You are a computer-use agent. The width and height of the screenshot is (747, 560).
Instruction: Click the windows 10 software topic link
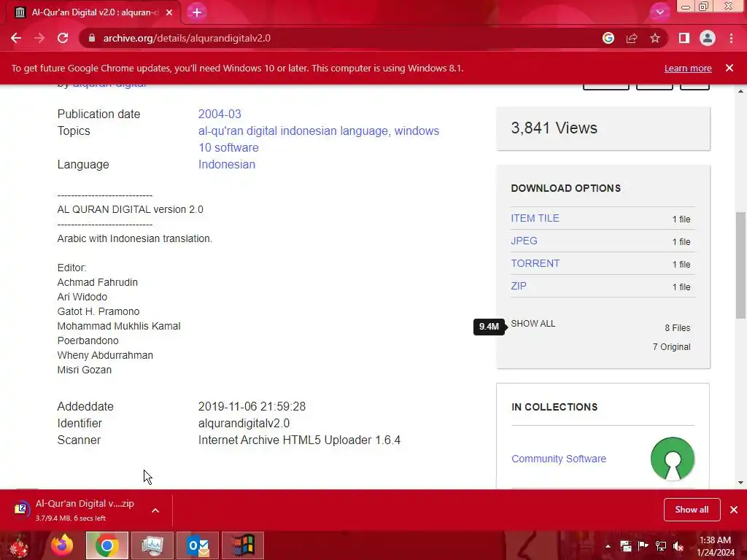coord(319,139)
